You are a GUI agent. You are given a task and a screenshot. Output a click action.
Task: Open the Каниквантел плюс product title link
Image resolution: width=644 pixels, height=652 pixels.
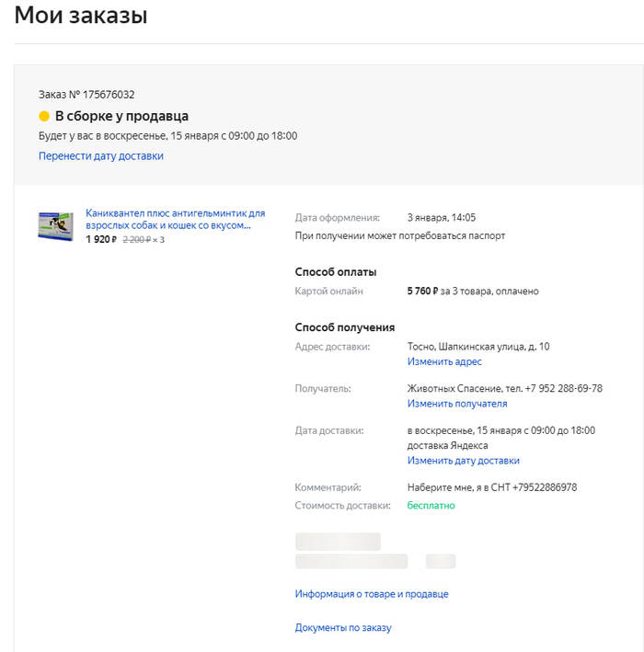point(175,219)
